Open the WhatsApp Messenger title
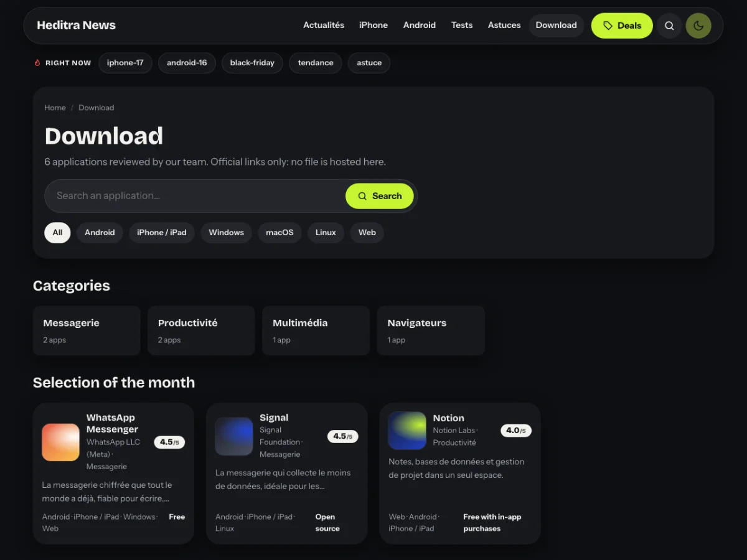 point(112,424)
